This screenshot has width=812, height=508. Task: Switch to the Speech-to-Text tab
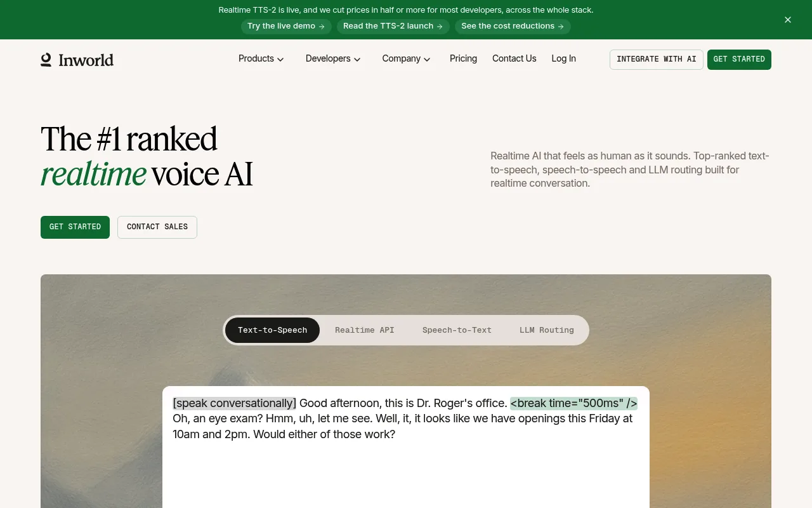coord(457,330)
